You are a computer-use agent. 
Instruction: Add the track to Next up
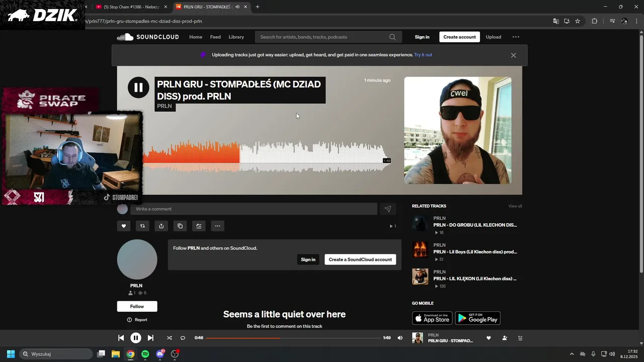pyautogui.click(x=199, y=226)
